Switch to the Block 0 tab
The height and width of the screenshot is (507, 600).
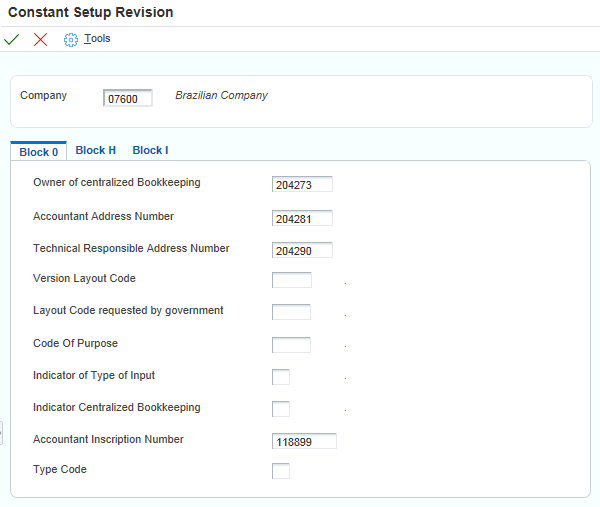click(x=39, y=152)
